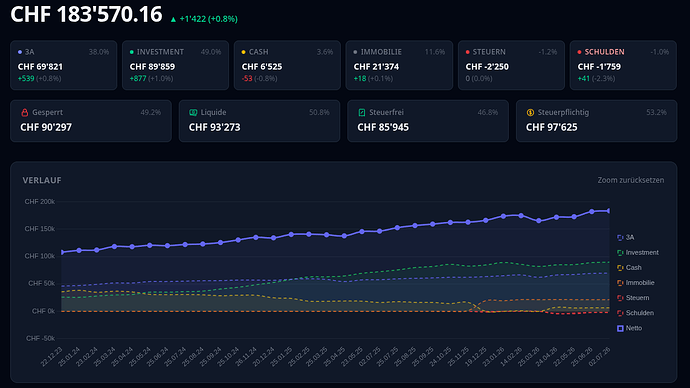Toggle 3A series in chart legend
Viewport: 690px width, 388px height.
[x=626, y=238]
